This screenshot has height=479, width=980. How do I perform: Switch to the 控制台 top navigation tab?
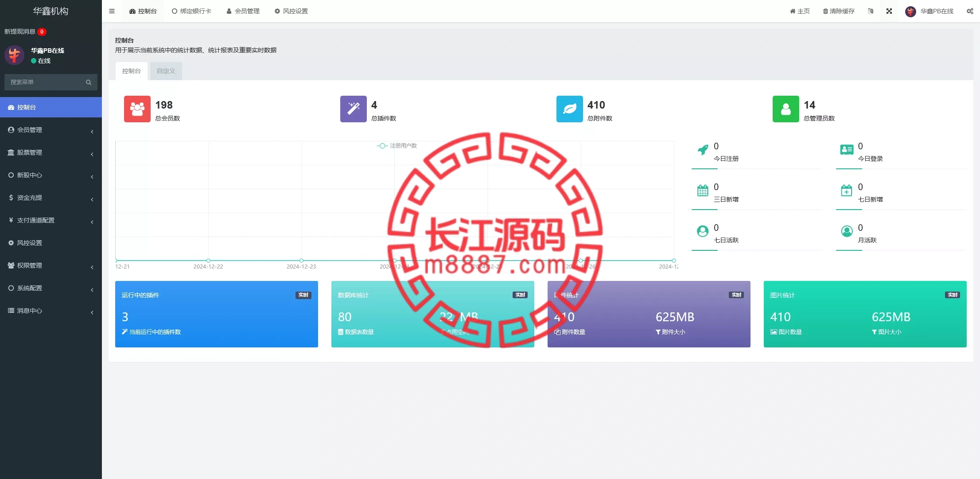pyautogui.click(x=143, y=11)
